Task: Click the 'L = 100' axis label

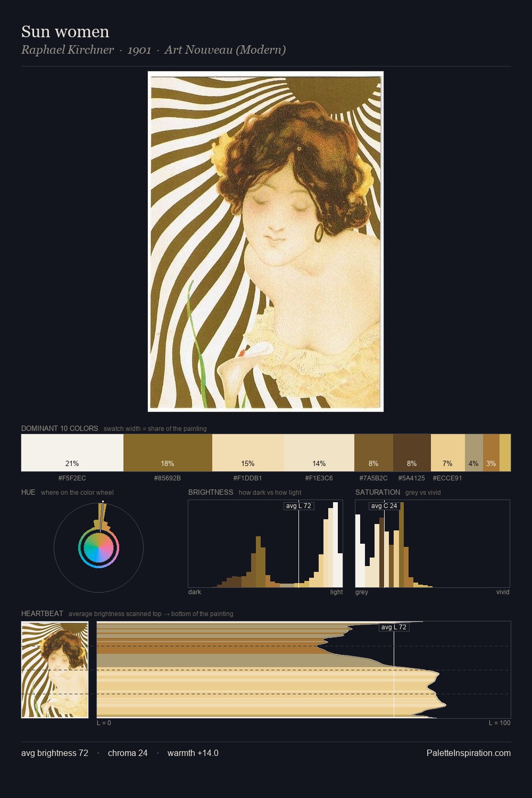Action: coord(500,723)
